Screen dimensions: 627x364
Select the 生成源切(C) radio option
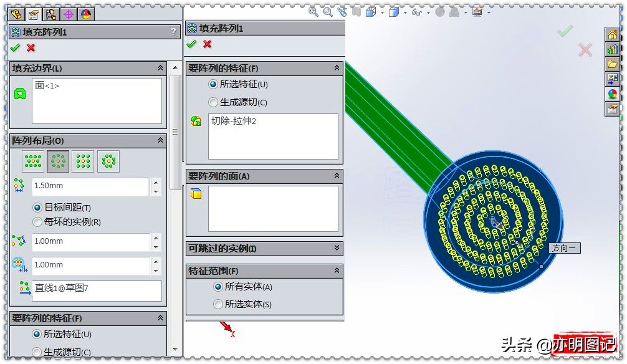(x=215, y=102)
